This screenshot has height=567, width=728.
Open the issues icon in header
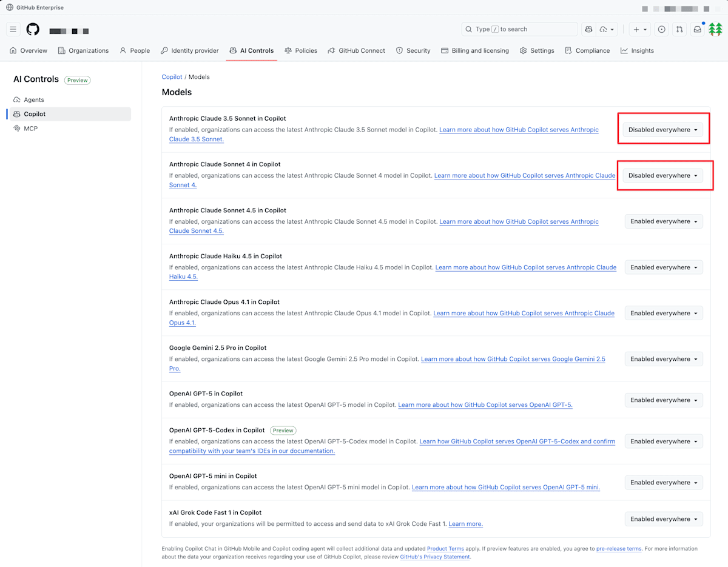coord(662,29)
